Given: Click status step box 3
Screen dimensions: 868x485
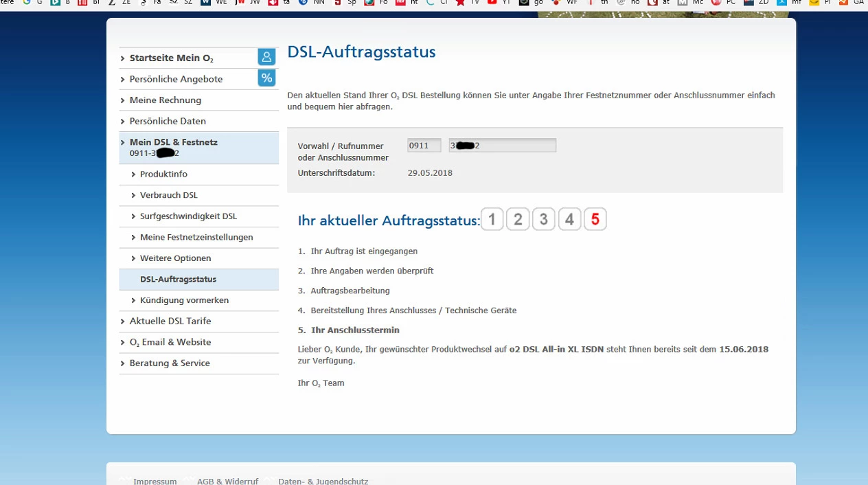Looking at the screenshot, I should pos(543,219).
